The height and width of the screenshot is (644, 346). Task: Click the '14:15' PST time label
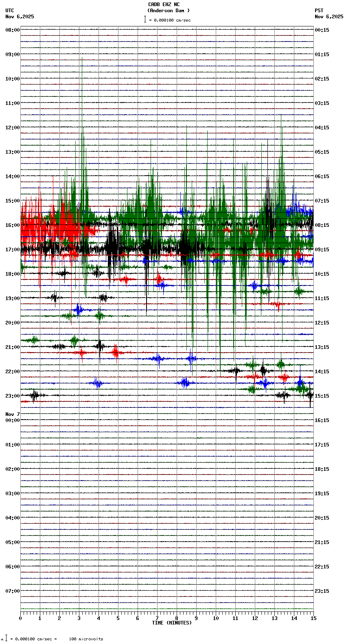[322, 372]
